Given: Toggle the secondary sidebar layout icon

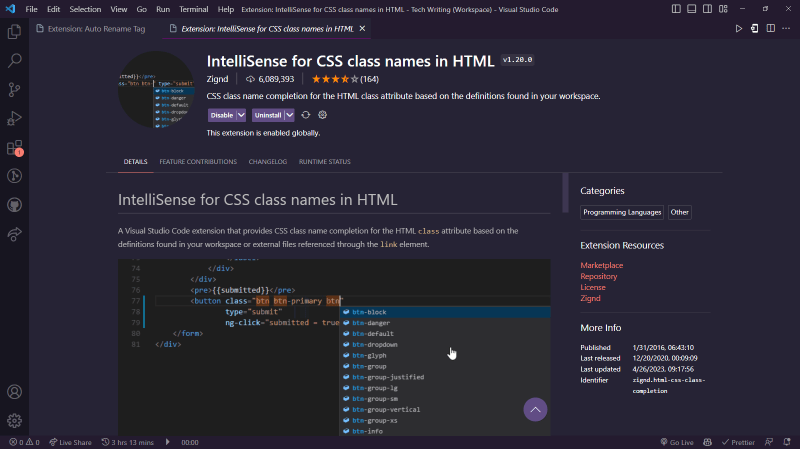Looking at the screenshot, I should pyautogui.click(x=707, y=9).
